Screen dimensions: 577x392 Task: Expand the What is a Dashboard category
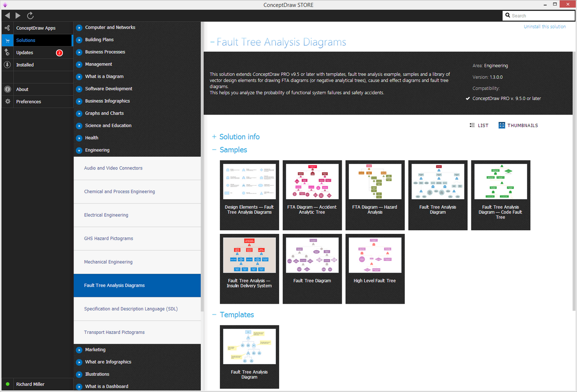[79, 387]
